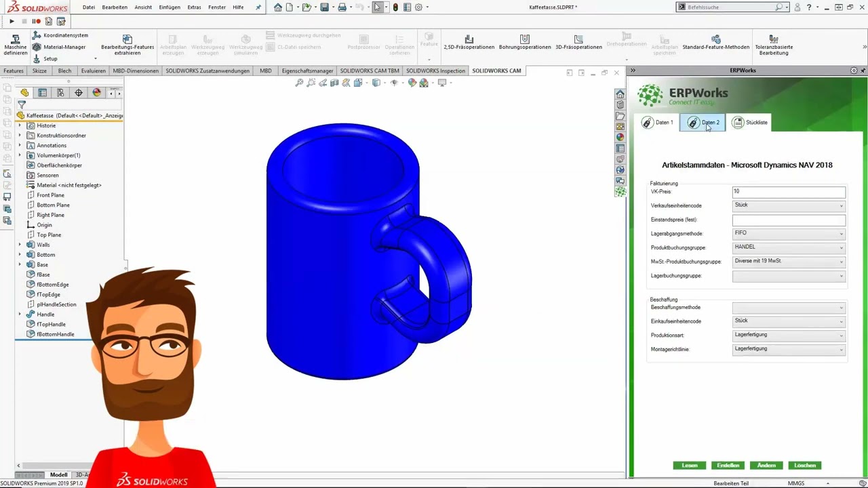Viewport: 868px width, 488px height.
Task: Click Zoom to Fit in the view toolbar
Action: coord(299,83)
